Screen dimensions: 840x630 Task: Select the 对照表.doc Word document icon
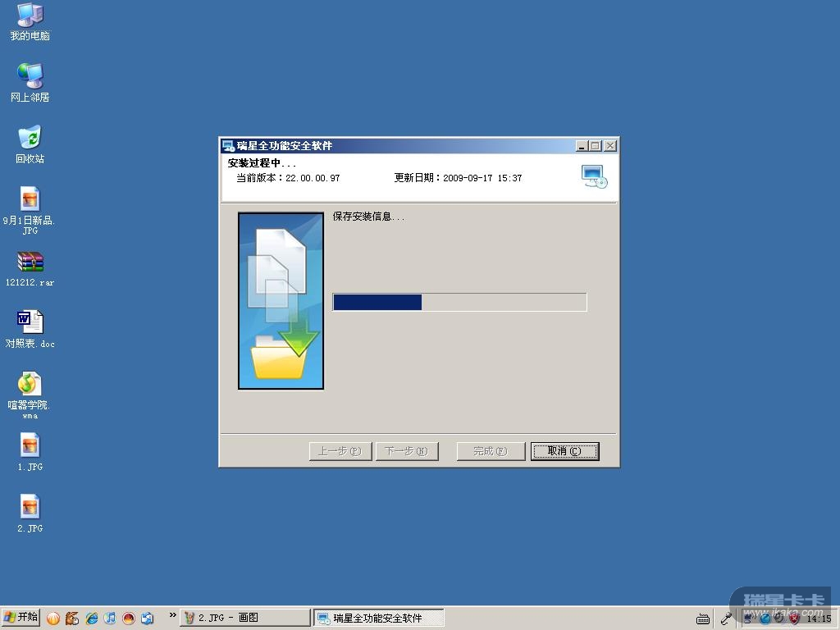click(x=30, y=330)
